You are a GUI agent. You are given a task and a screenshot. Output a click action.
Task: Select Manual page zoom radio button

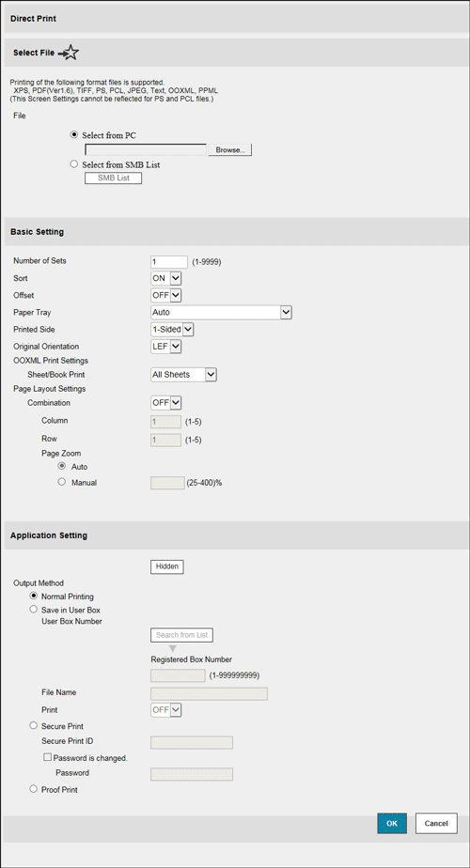tap(61, 482)
